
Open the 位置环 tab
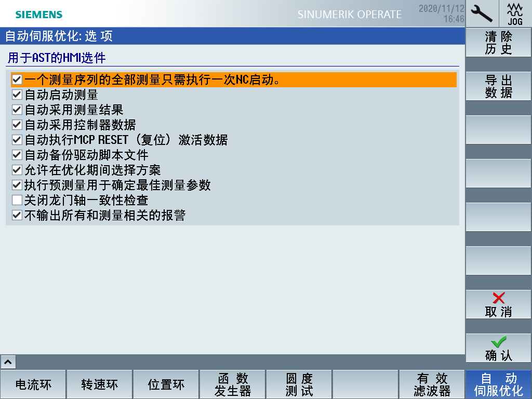click(166, 384)
